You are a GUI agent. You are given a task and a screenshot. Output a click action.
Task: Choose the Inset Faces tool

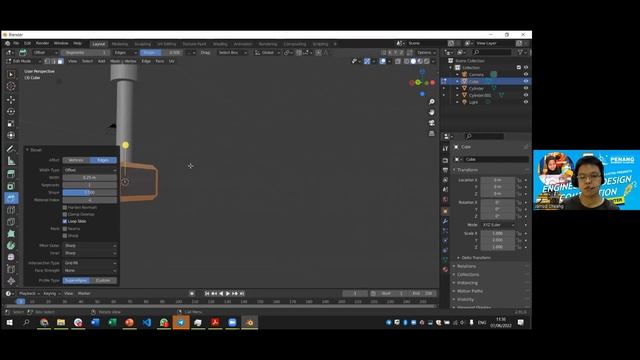pyautogui.click(x=11, y=186)
